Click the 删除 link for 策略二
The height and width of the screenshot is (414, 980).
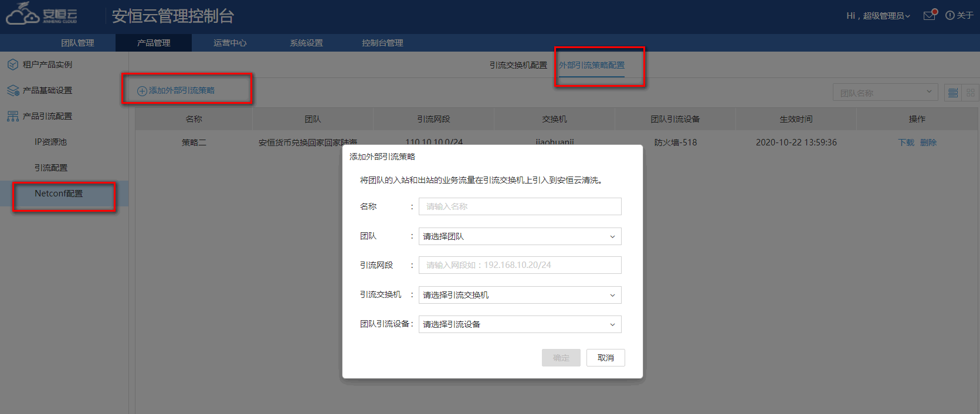click(928, 142)
